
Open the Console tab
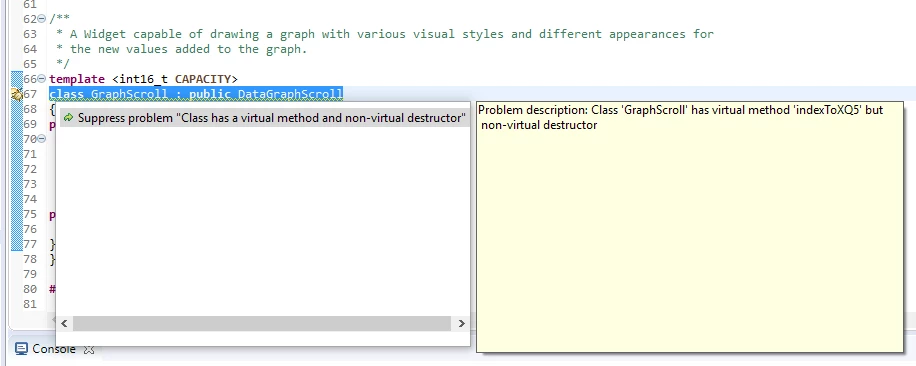(54, 349)
